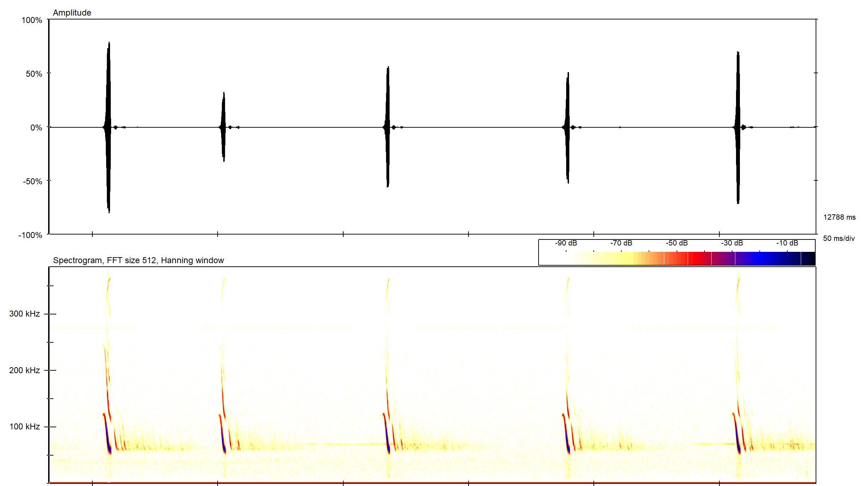Click the -30 dB label on the color scale
The image size is (868, 486).
(x=732, y=243)
